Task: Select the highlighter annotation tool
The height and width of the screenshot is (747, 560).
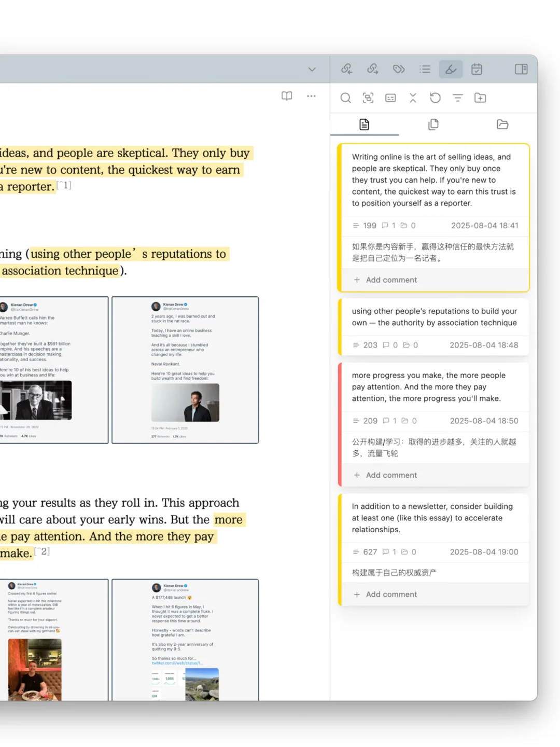Action: point(451,68)
